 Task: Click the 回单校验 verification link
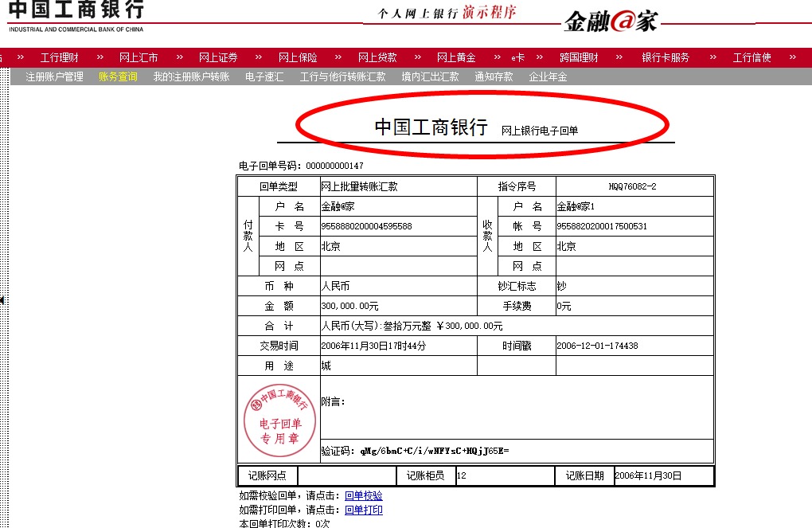click(x=365, y=496)
